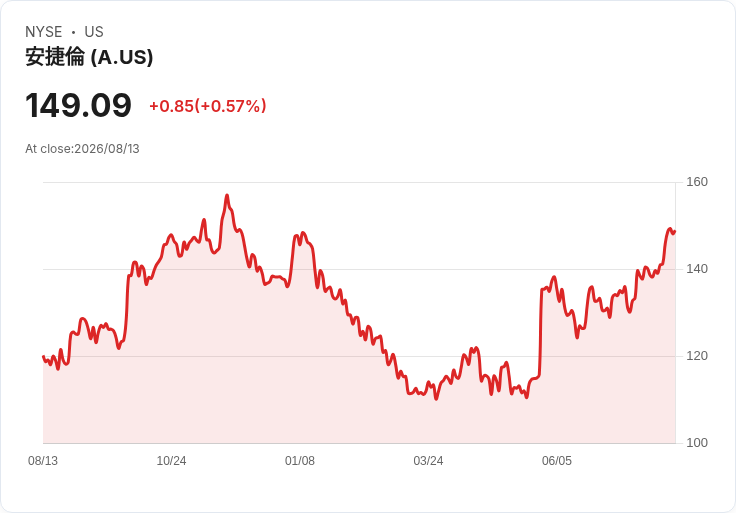Image resolution: width=736 pixels, height=513 pixels.
Task: Click the 140 y-axis price label
Action: pyautogui.click(x=697, y=269)
